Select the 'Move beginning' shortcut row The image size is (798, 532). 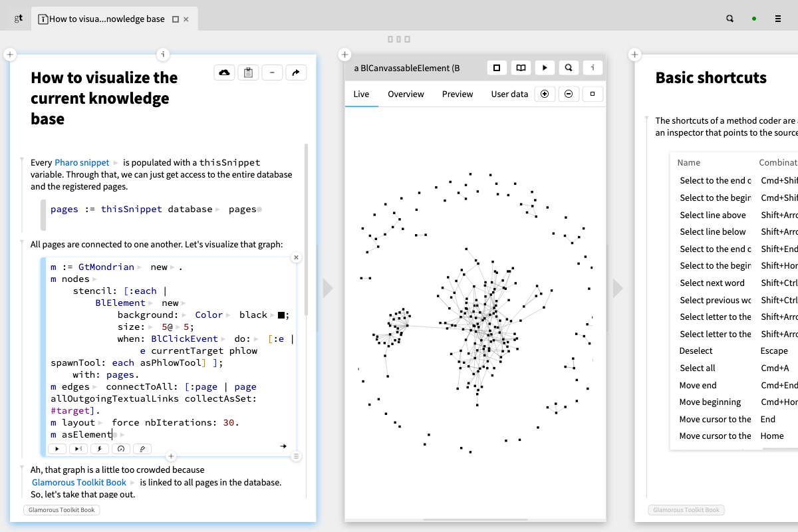[x=734, y=402]
